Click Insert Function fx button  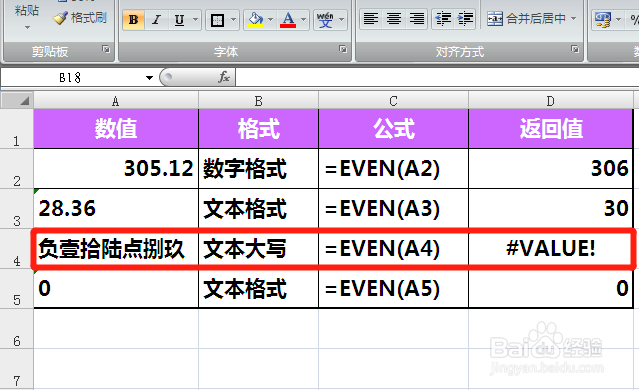(224, 77)
